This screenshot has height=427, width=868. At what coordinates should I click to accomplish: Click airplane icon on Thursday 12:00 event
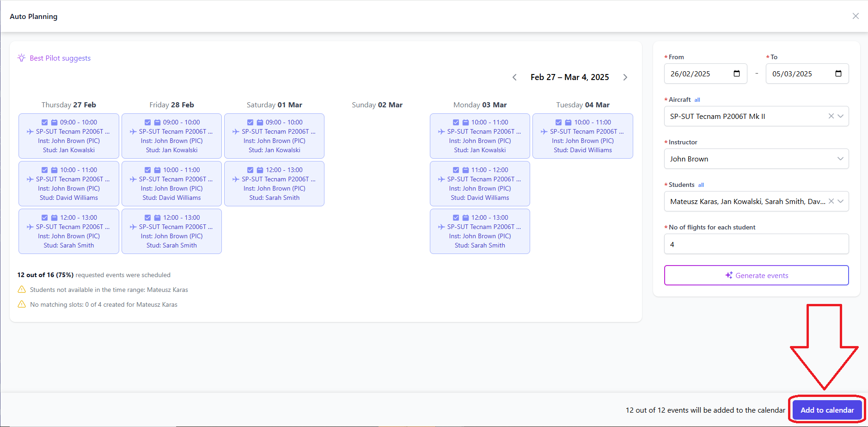[30, 227]
